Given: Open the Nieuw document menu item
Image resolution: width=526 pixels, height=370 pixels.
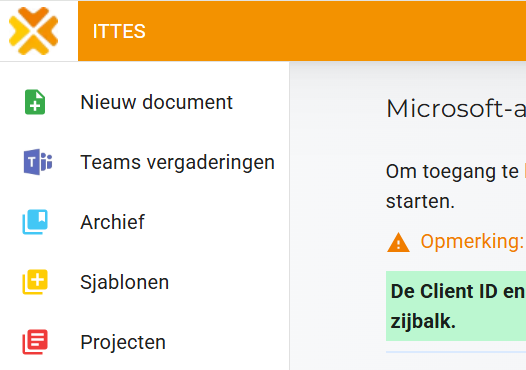Looking at the screenshot, I should tap(156, 102).
